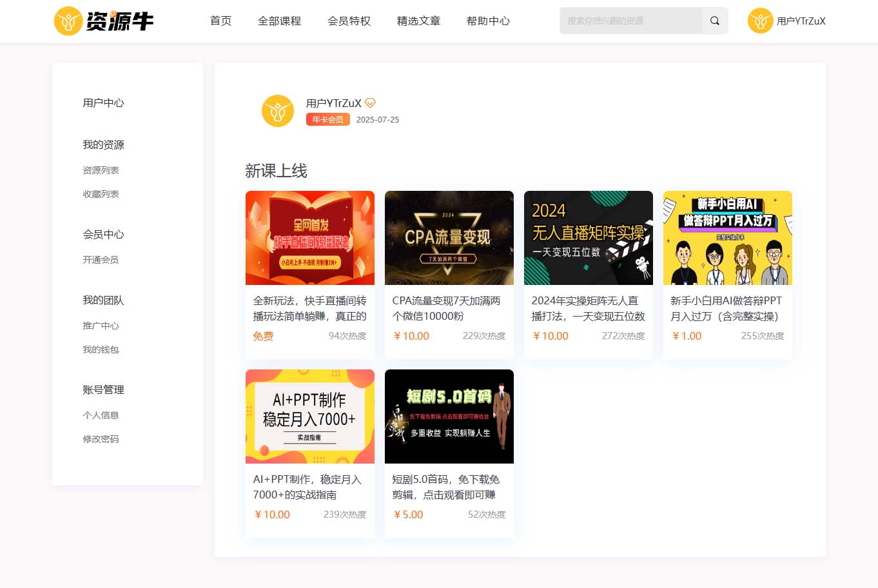The image size is (878, 588).
Task: Click the diamond VIP badge next to username
Action: 369,103
